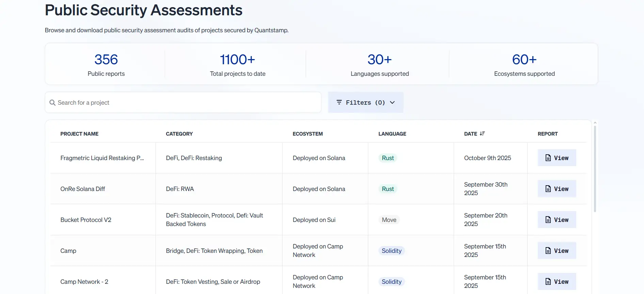Click document icon in Bucket Protocol V2 row
This screenshot has height=294, width=644.
(548, 220)
